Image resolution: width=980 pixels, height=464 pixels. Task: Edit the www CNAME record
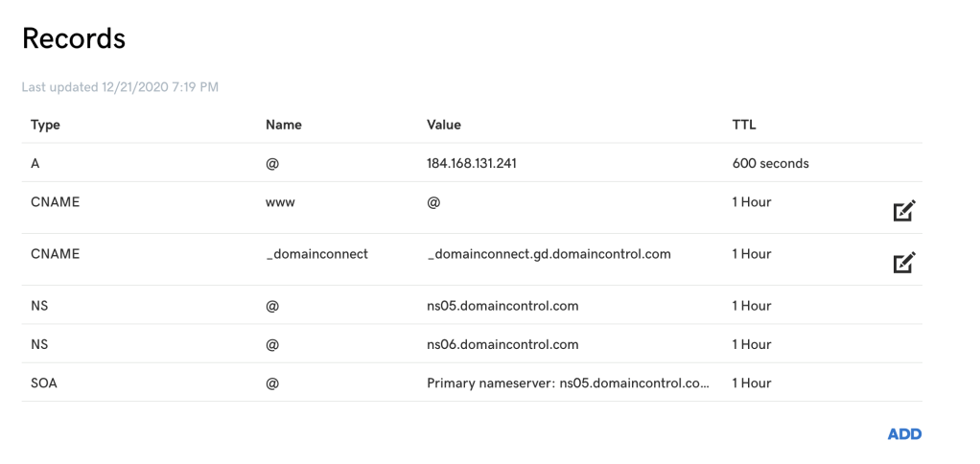point(904,210)
